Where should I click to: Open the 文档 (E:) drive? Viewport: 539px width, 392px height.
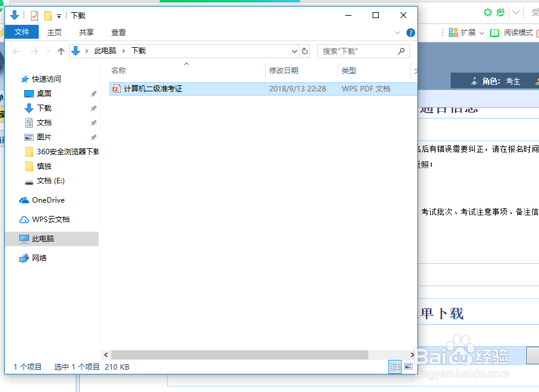click(x=51, y=181)
